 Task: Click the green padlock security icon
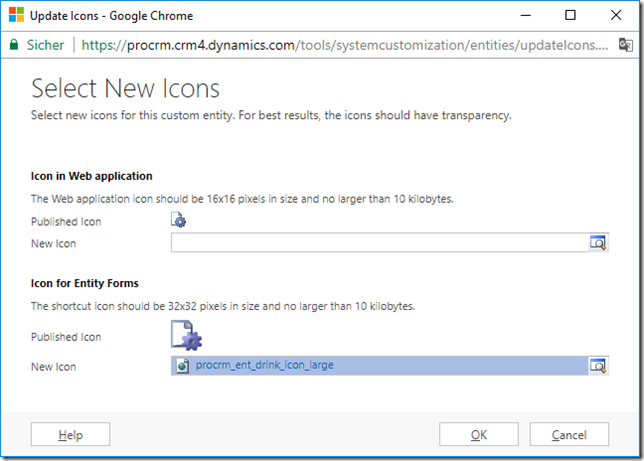[x=14, y=45]
